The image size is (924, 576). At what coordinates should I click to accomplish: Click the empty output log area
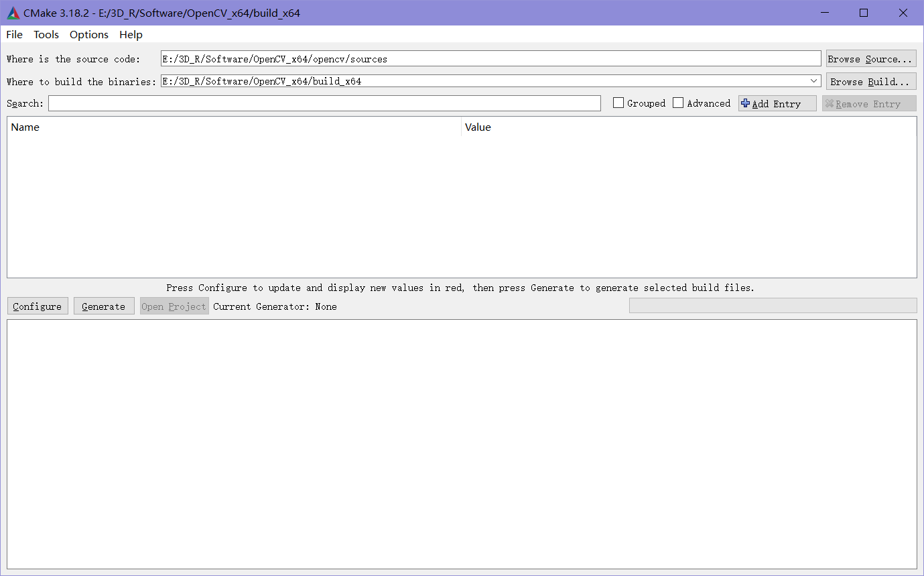coord(462,444)
